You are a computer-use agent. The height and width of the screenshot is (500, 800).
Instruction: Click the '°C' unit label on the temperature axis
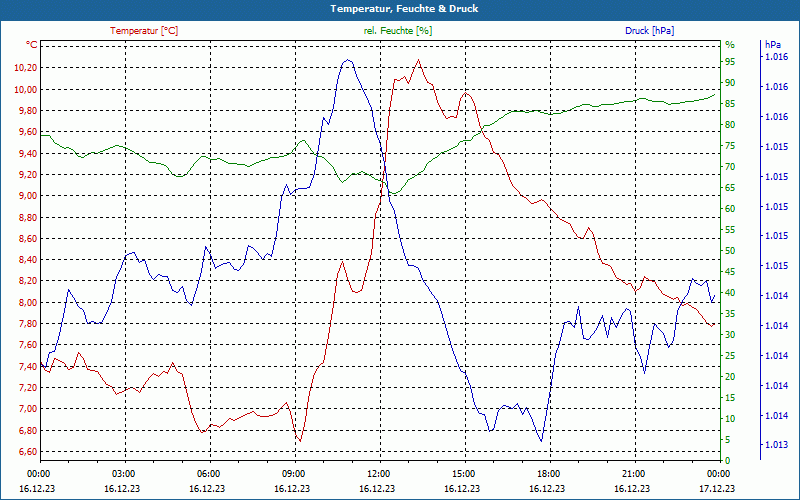[x=32, y=45]
